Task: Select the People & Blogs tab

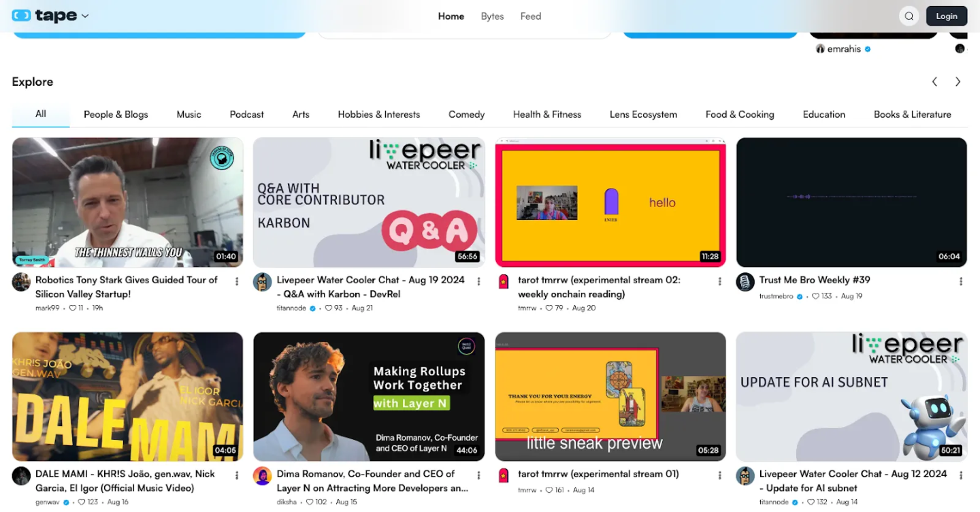Action: 116,114
